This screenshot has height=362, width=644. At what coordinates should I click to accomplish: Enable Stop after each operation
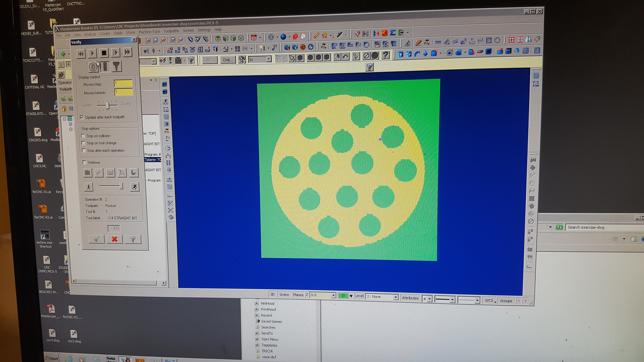click(84, 150)
